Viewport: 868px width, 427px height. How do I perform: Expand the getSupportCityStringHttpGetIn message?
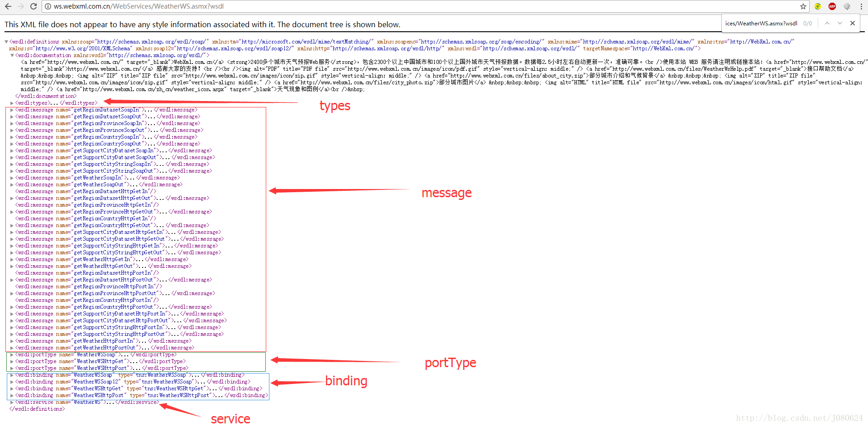[12, 246]
